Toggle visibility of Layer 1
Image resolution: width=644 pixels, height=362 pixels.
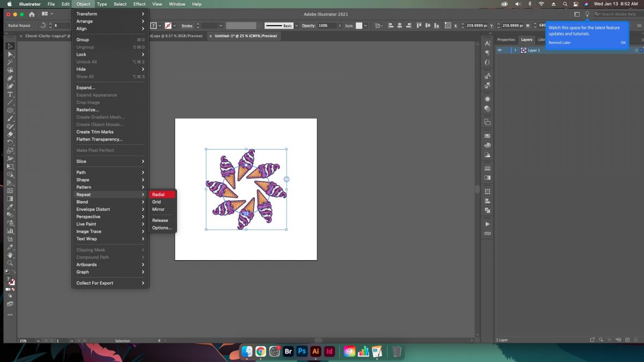click(500, 50)
